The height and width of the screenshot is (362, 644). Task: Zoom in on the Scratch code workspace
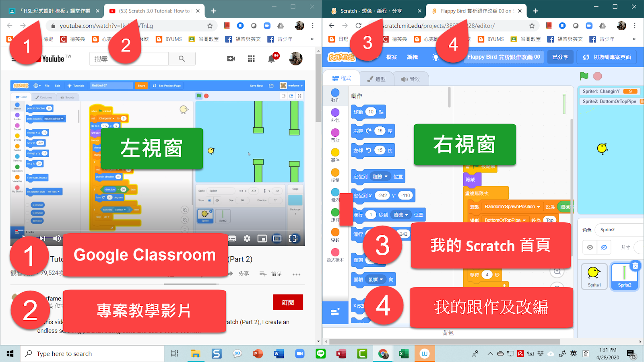[557, 271]
